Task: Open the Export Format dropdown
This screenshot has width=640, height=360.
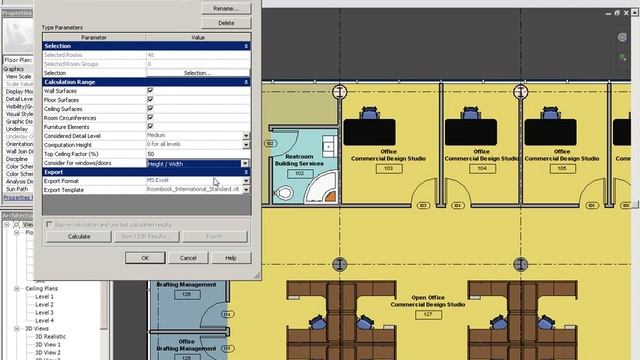Action: (x=246, y=180)
